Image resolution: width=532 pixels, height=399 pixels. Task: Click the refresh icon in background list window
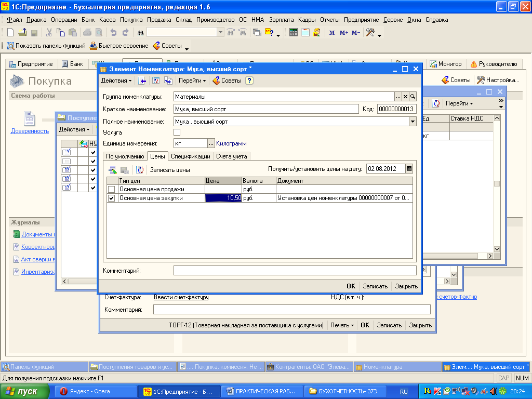click(x=436, y=103)
